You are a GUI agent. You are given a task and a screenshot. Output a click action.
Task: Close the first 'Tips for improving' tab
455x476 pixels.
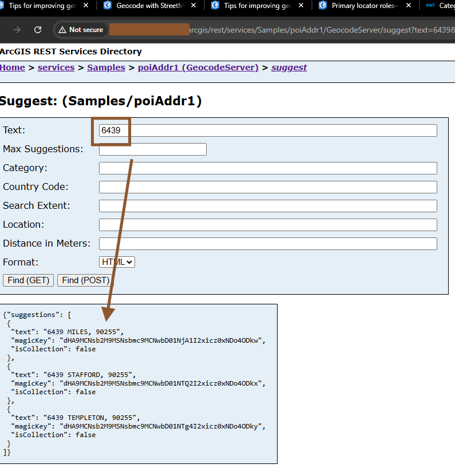click(x=86, y=6)
